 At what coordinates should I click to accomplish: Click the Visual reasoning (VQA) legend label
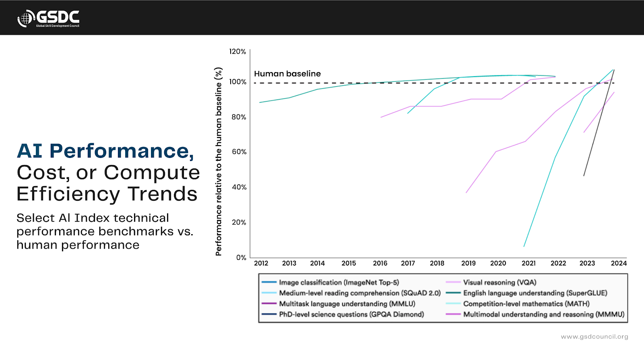[500, 283]
